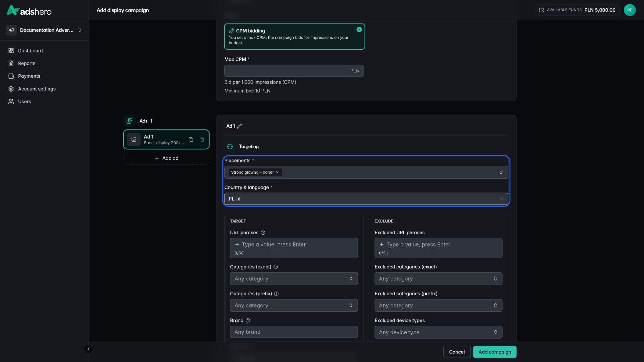This screenshot has width=644, height=362.
Task: Open help for URL phrases
Action: (x=263, y=233)
